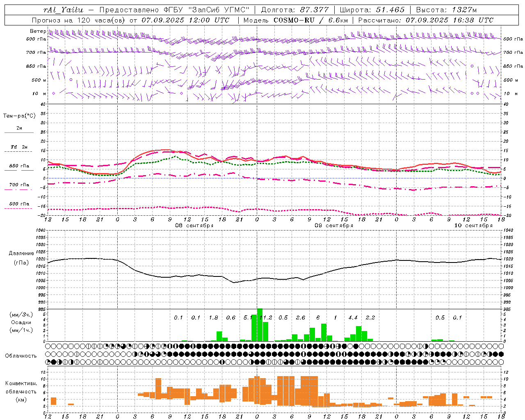Click the Тем-ра(°C) axis title

point(19,116)
